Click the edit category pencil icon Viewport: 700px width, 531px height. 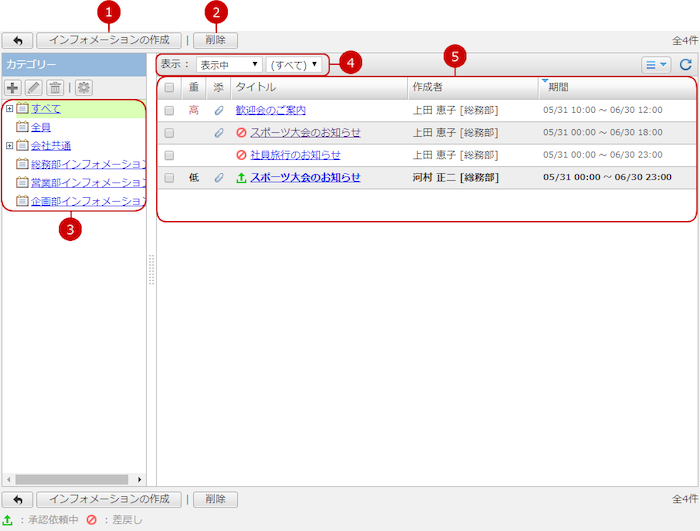point(34,88)
